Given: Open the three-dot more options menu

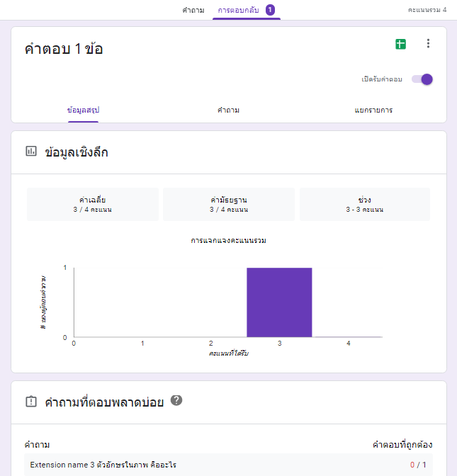Looking at the screenshot, I should 428,44.
